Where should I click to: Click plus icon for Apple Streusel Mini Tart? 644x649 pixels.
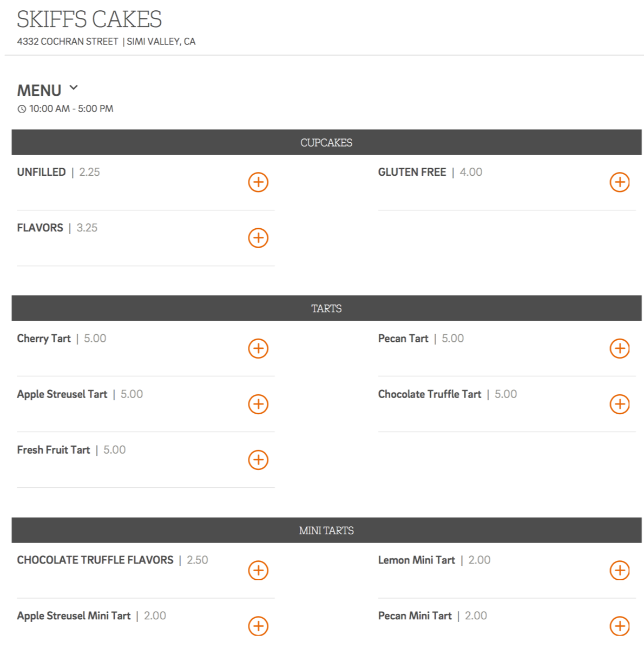pyautogui.click(x=258, y=626)
